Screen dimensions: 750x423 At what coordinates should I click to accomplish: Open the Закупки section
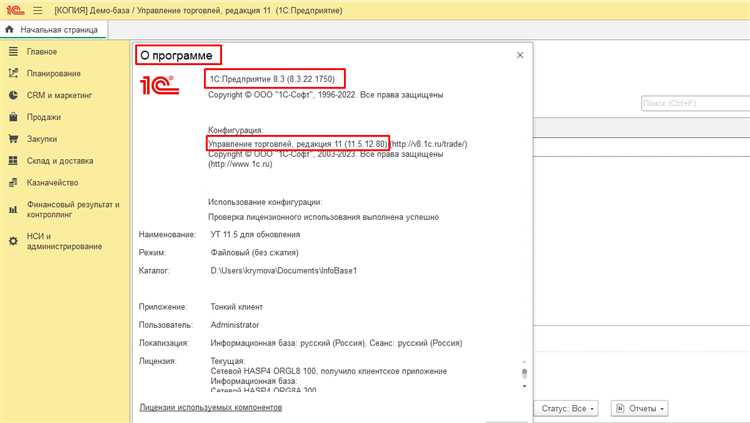(42, 139)
